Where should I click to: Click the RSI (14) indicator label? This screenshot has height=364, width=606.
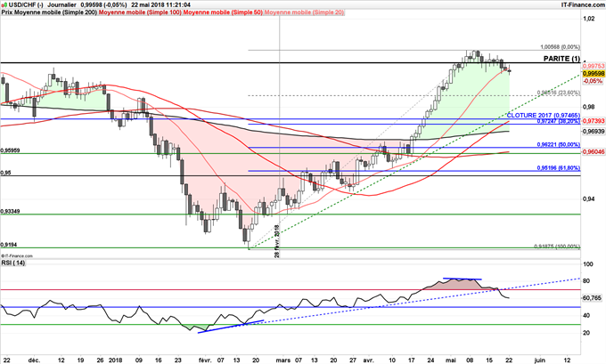tap(13, 263)
